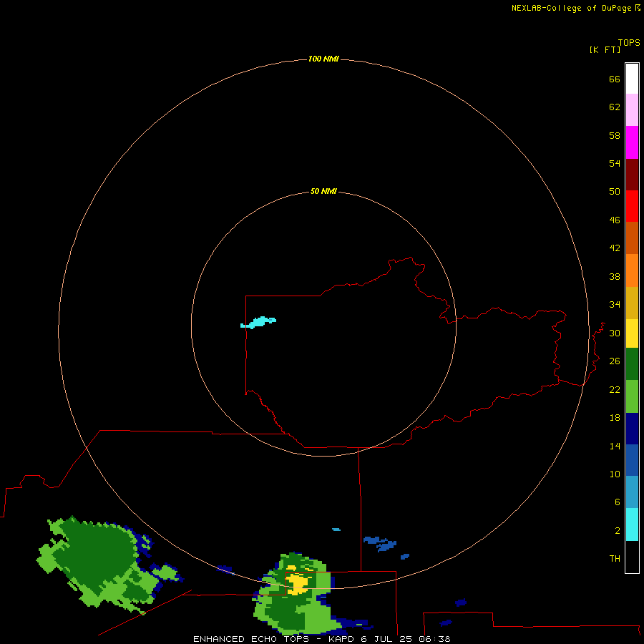The width and height of the screenshot is (644, 644).
Task: Click the TOPS legend title
Action: tap(629, 42)
